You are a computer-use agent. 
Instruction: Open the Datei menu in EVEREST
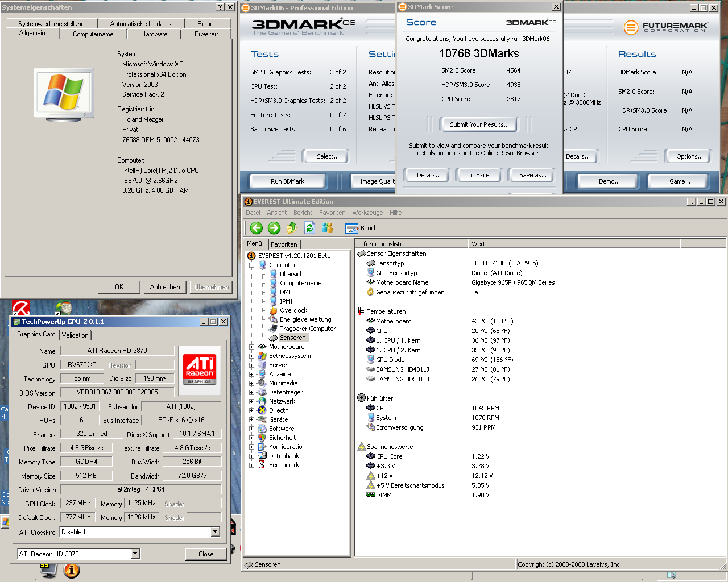(x=253, y=213)
